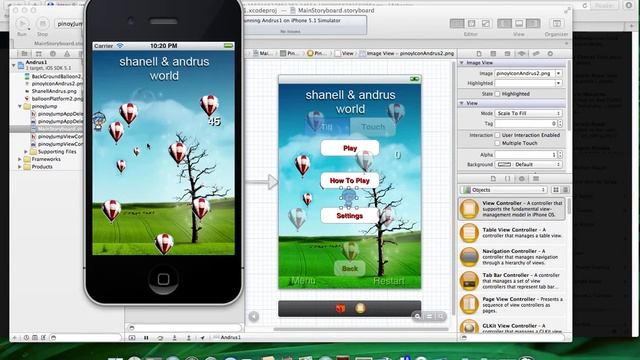Viewport: 640px width, 360px height.
Task: Open the Size inspector icon
Action: [536, 53]
